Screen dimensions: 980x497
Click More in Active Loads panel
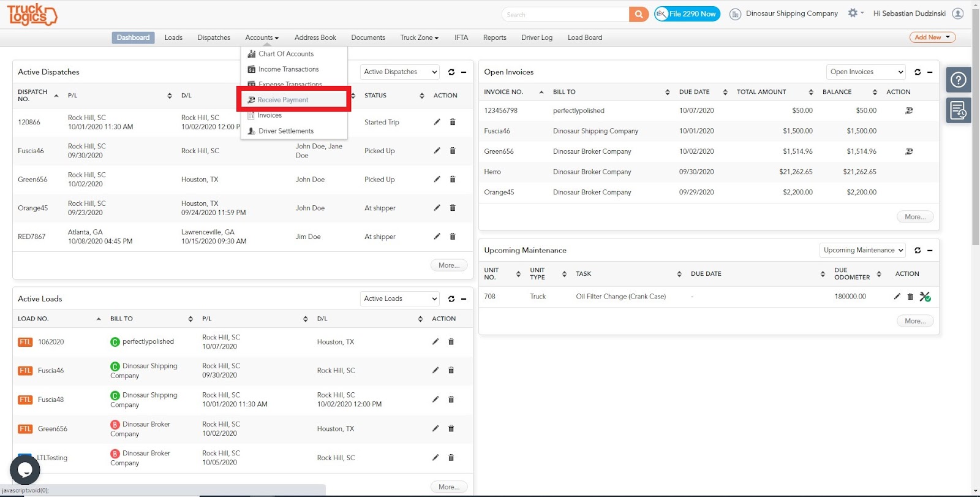[x=449, y=487]
